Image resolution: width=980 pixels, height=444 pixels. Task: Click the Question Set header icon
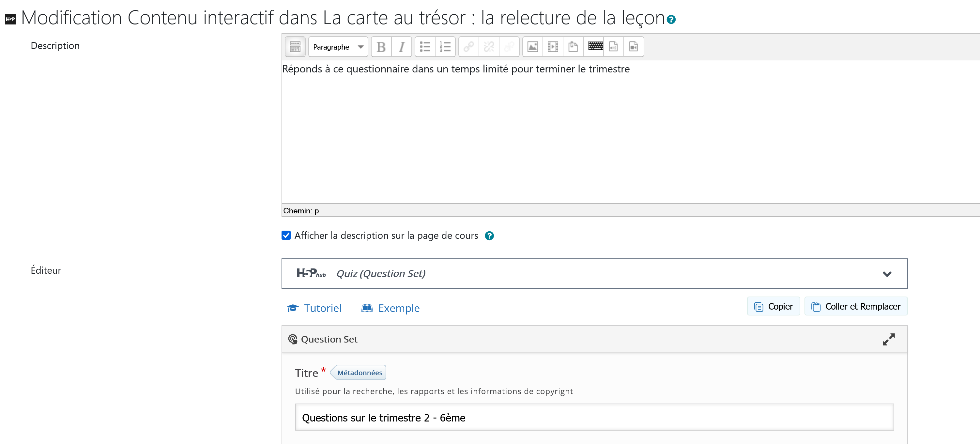pyautogui.click(x=293, y=339)
